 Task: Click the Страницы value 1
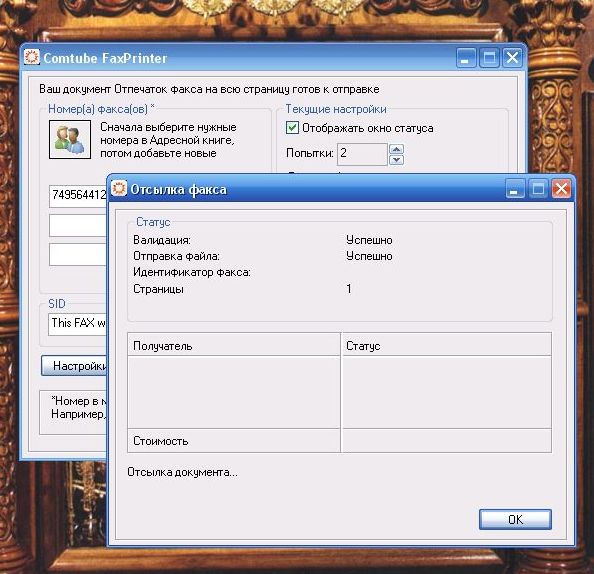(349, 289)
